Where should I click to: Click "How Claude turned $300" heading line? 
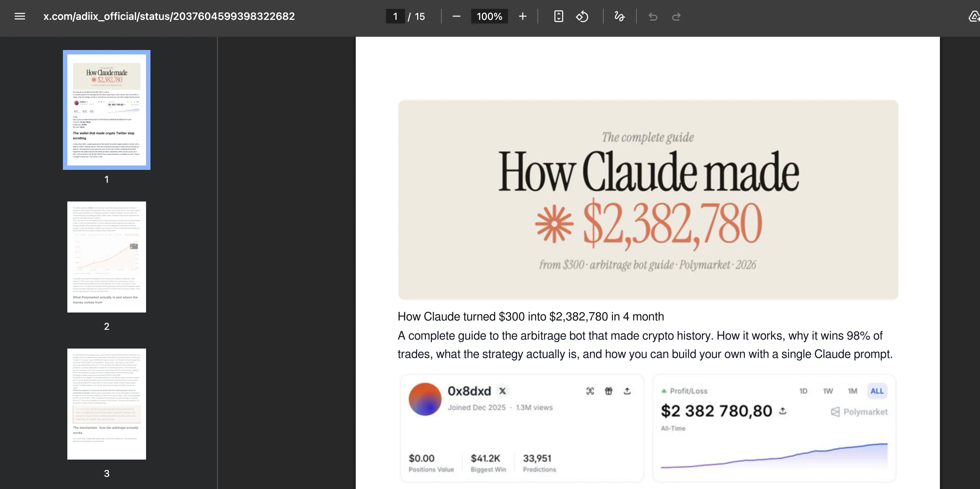(531, 316)
